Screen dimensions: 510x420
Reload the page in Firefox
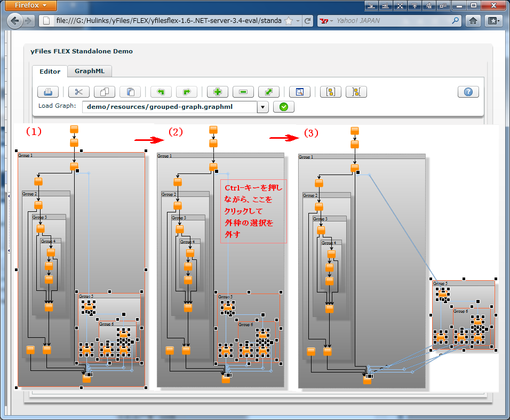[x=307, y=21]
